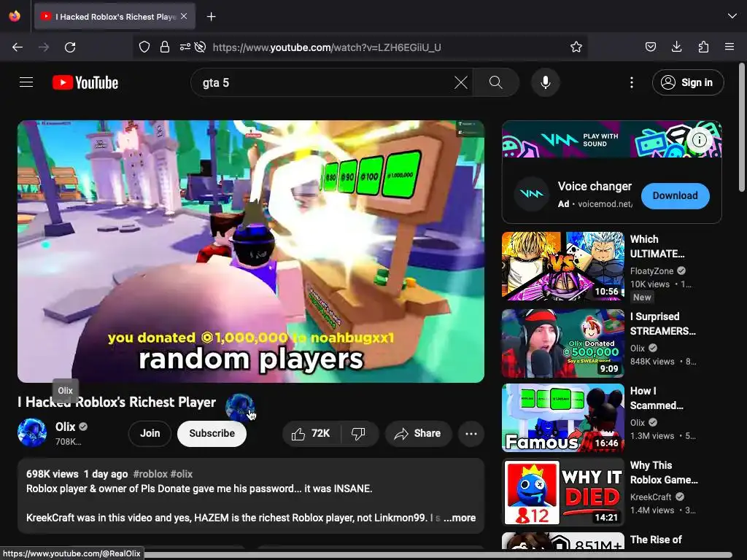The width and height of the screenshot is (747, 560).
Task: Start voice search with the microphone
Action: (546, 82)
